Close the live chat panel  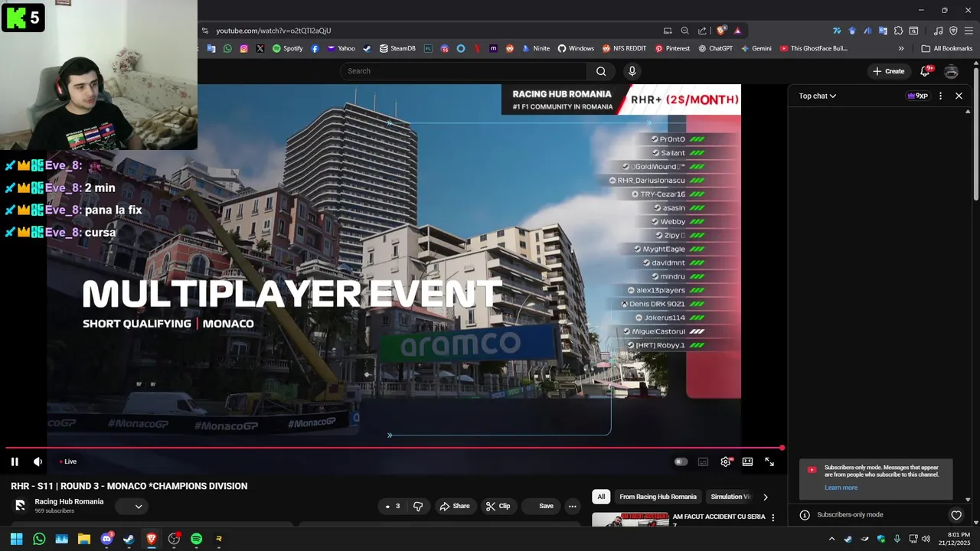959,96
